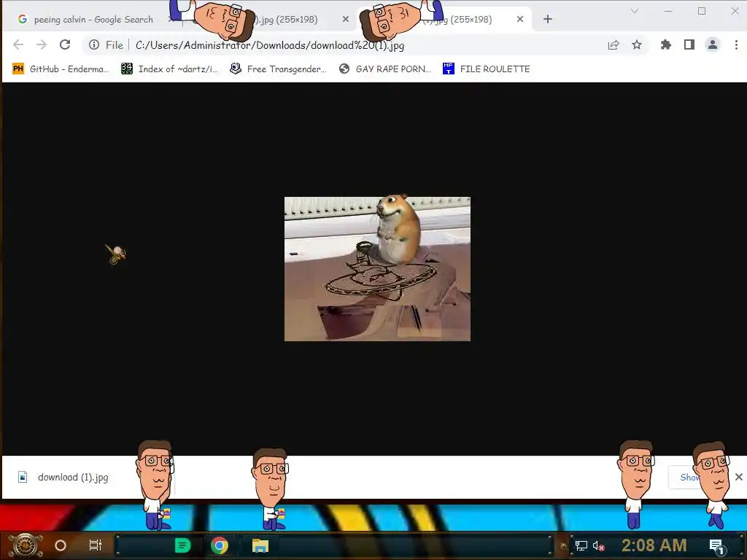747x560 pixels.
Task: Toggle the Chrome side panel
Action: pyautogui.click(x=689, y=44)
